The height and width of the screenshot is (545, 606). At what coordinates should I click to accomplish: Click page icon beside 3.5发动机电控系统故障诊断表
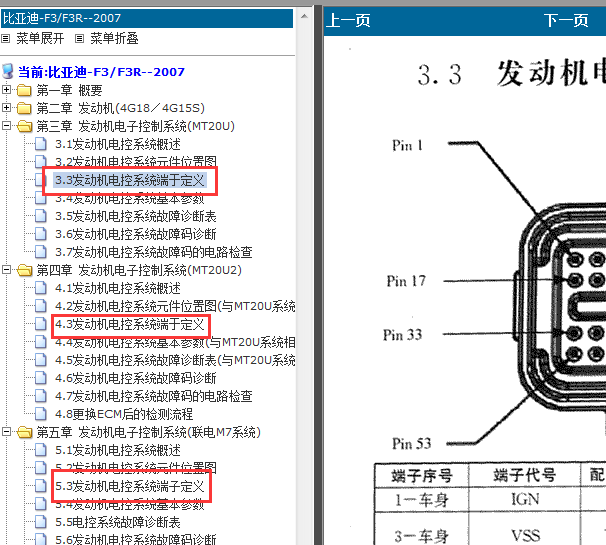[41, 216]
